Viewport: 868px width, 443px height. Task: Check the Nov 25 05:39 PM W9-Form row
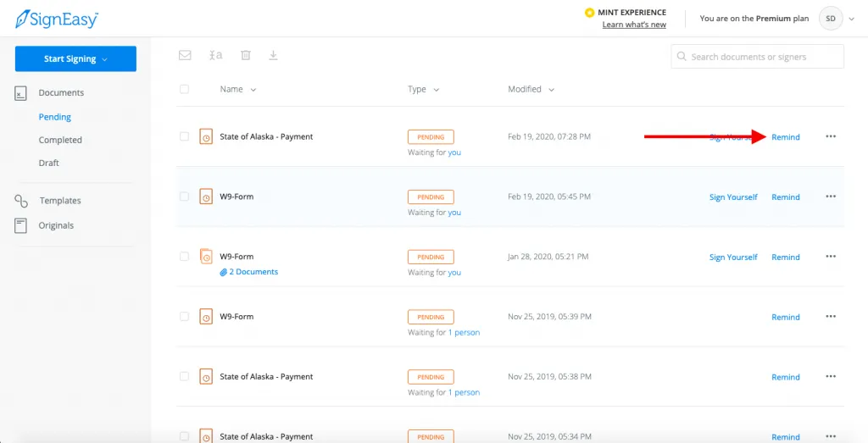point(184,316)
